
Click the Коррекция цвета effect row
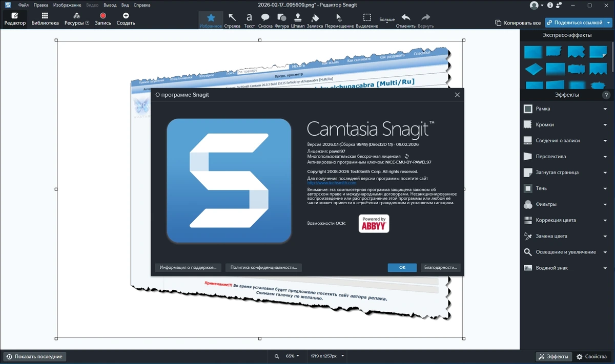[566, 220]
